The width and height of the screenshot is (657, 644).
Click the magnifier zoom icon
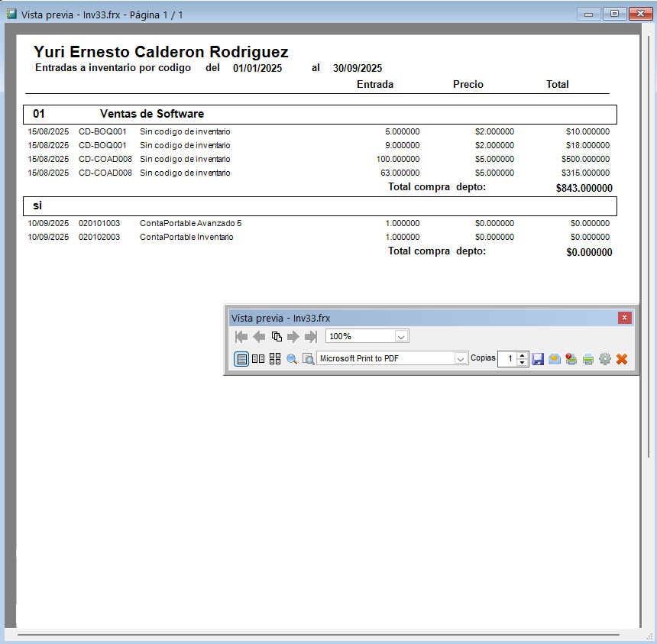click(292, 359)
